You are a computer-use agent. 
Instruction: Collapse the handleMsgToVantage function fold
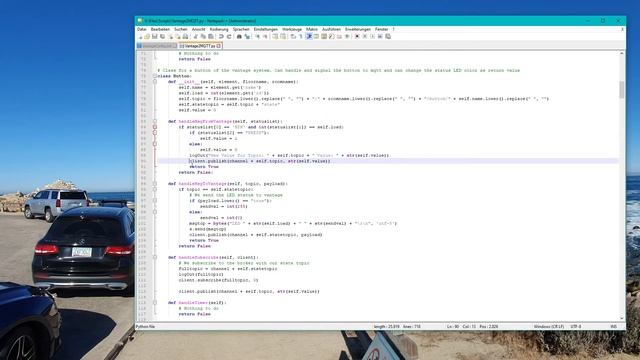(155, 184)
